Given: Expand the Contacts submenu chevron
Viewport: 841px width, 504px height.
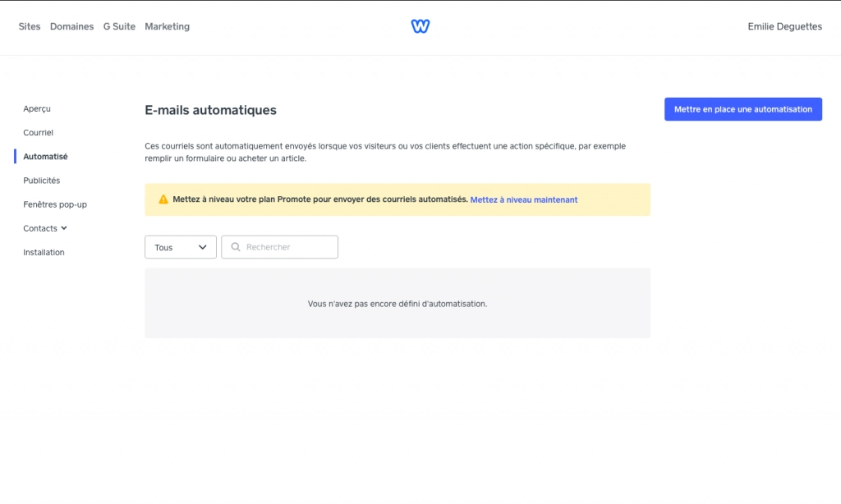Looking at the screenshot, I should pyautogui.click(x=64, y=228).
